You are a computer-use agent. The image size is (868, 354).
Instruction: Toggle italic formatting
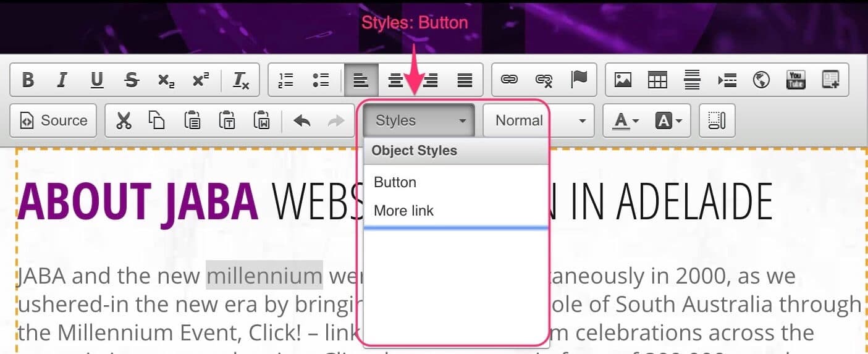(62, 80)
